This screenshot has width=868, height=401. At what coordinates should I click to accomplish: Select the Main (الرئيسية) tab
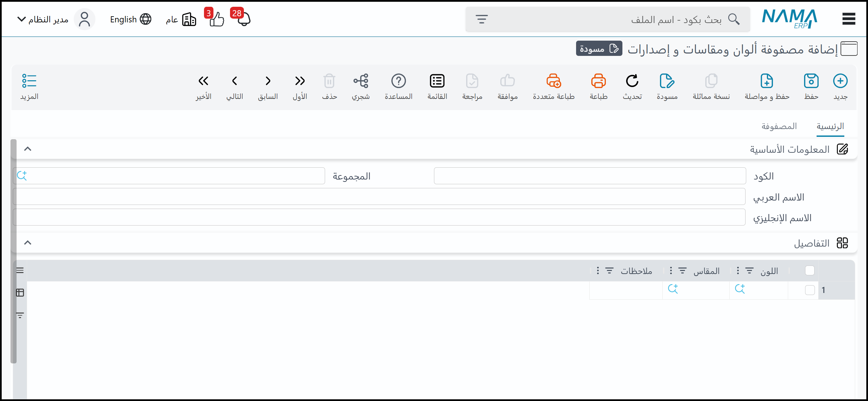point(830,126)
